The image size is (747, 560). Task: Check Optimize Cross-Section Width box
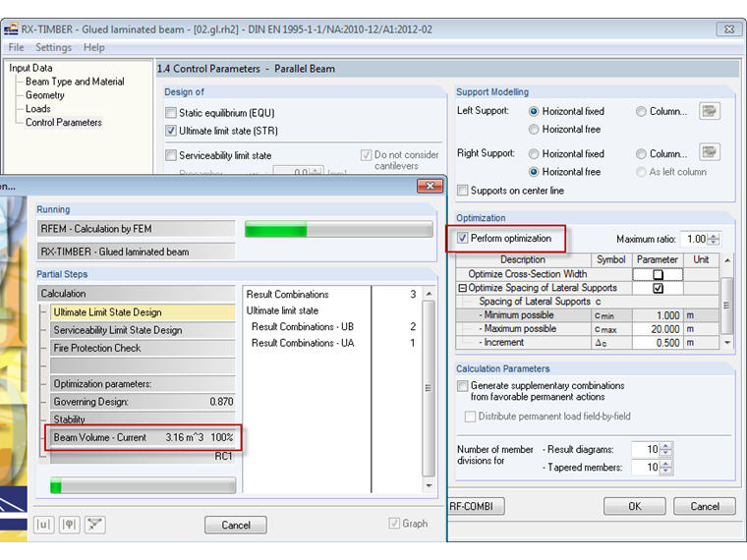(658, 274)
